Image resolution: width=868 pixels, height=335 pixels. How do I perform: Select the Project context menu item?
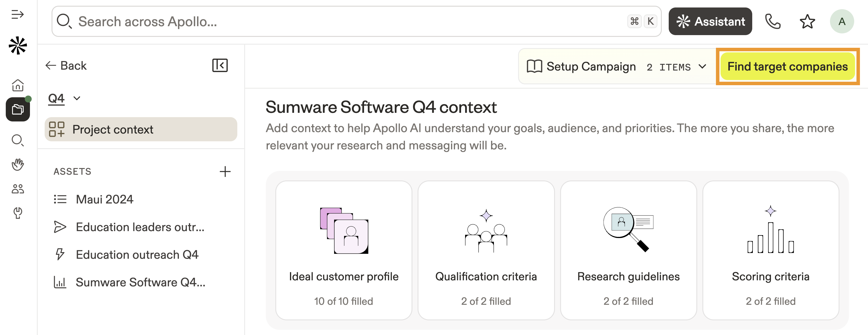pos(141,129)
